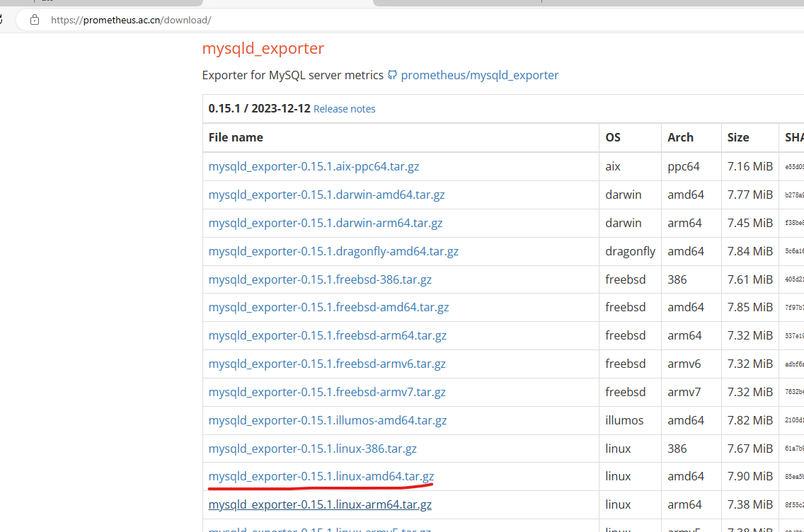The height and width of the screenshot is (532, 804).
Task: Click the 7.38 MiB size cell
Action: coord(750,504)
